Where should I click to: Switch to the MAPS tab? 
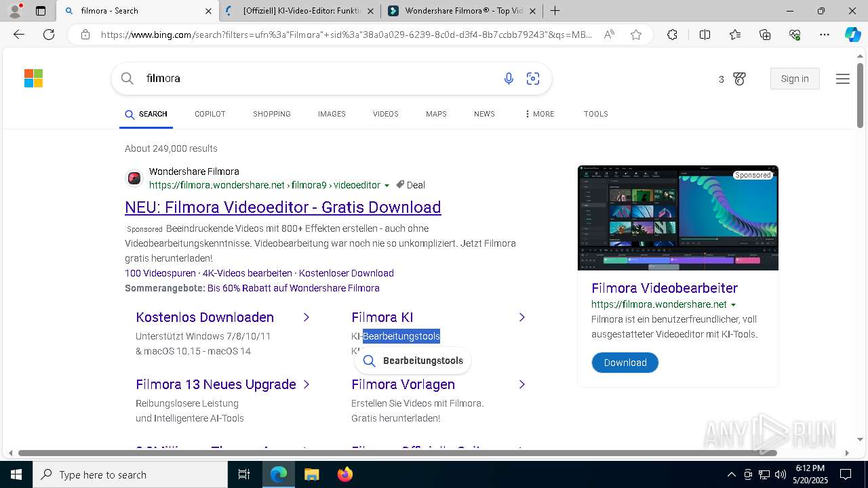[x=436, y=114]
